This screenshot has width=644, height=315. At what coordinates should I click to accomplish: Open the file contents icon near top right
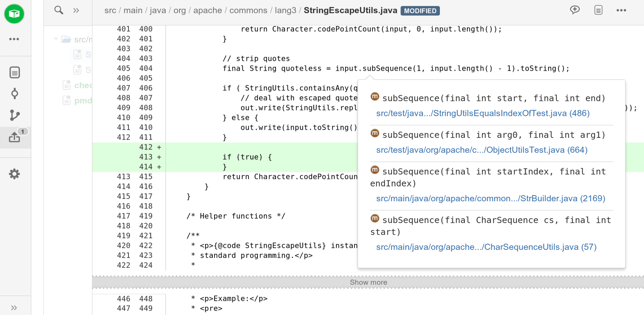click(x=598, y=10)
